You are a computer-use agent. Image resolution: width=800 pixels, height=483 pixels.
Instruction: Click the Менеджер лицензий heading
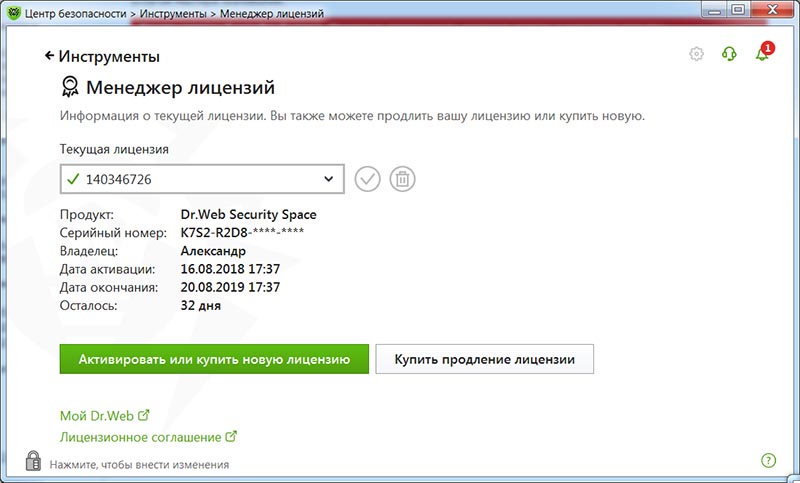(180, 87)
